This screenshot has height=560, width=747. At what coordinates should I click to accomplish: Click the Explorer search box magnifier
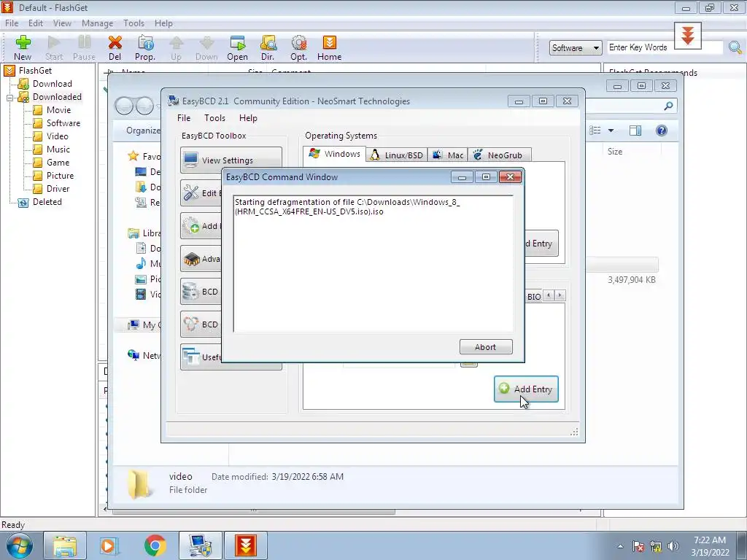pyautogui.click(x=668, y=106)
